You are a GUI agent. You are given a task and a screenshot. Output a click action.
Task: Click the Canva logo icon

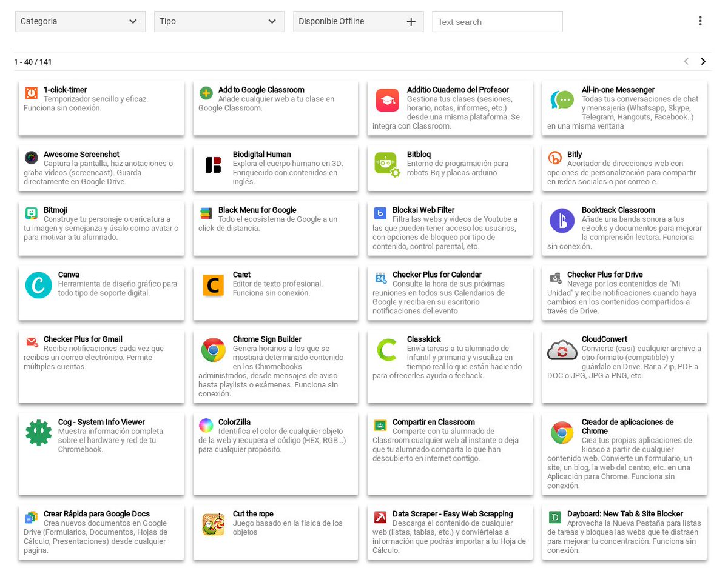coord(38,285)
